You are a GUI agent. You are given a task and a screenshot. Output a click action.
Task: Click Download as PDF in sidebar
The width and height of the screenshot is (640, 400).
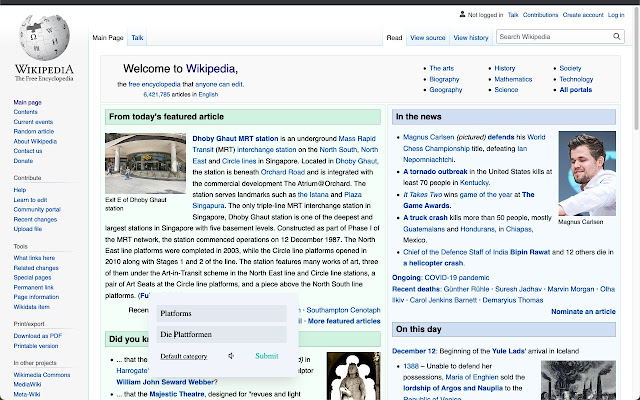pyautogui.click(x=37, y=335)
